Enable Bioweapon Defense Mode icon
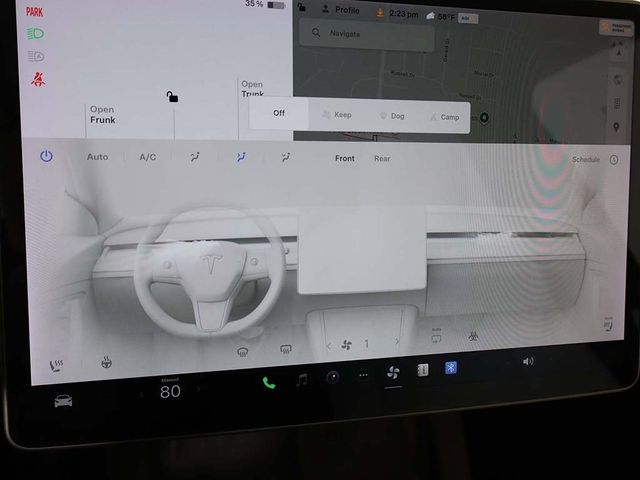 pos(473,336)
